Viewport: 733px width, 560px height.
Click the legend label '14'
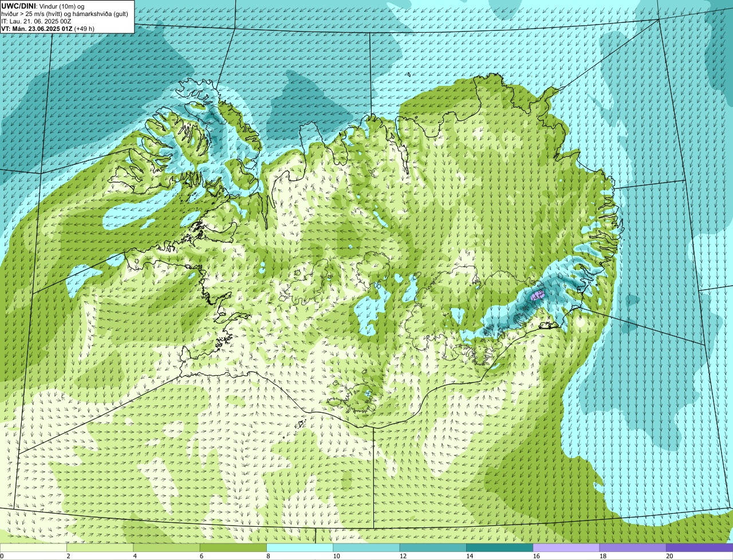pos(470,556)
